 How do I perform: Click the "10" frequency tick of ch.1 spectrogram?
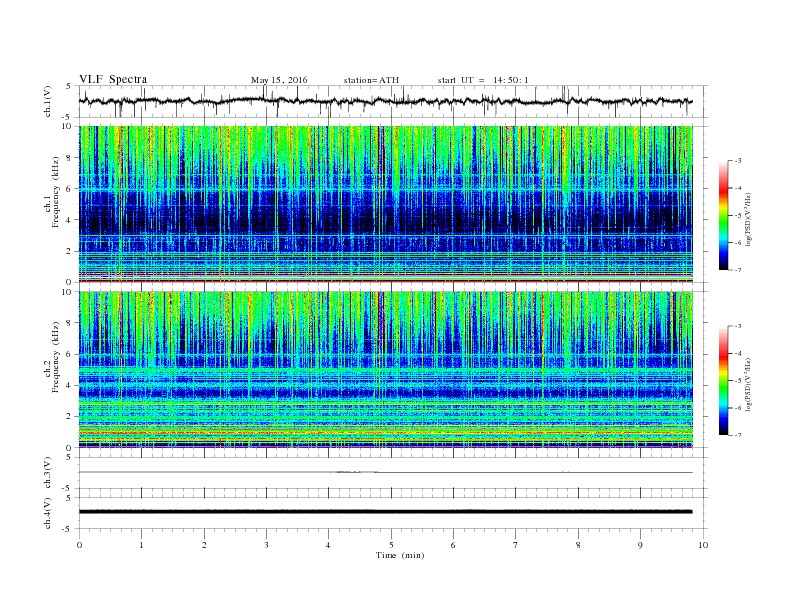point(68,126)
